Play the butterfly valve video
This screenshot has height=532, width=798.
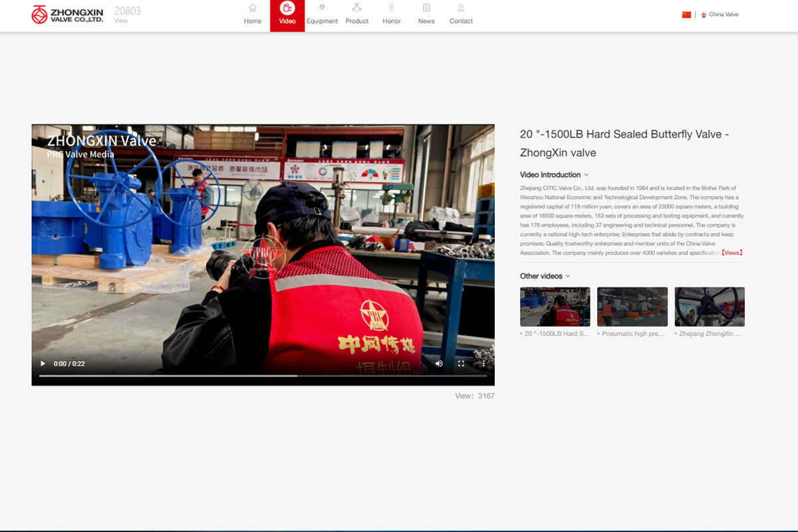43,364
